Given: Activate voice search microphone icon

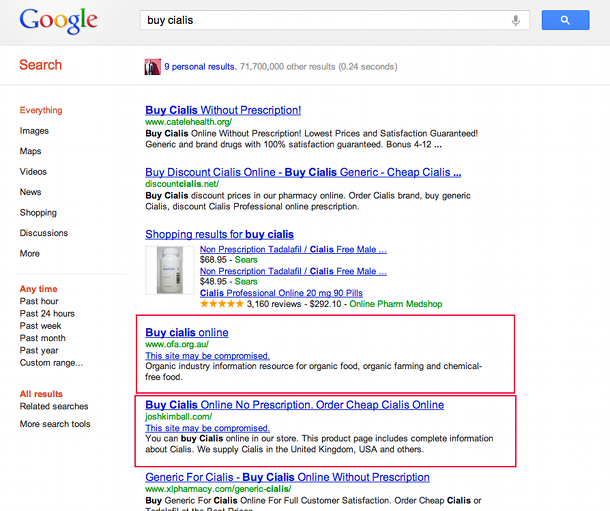Looking at the screenshot, I should point(515,20).
